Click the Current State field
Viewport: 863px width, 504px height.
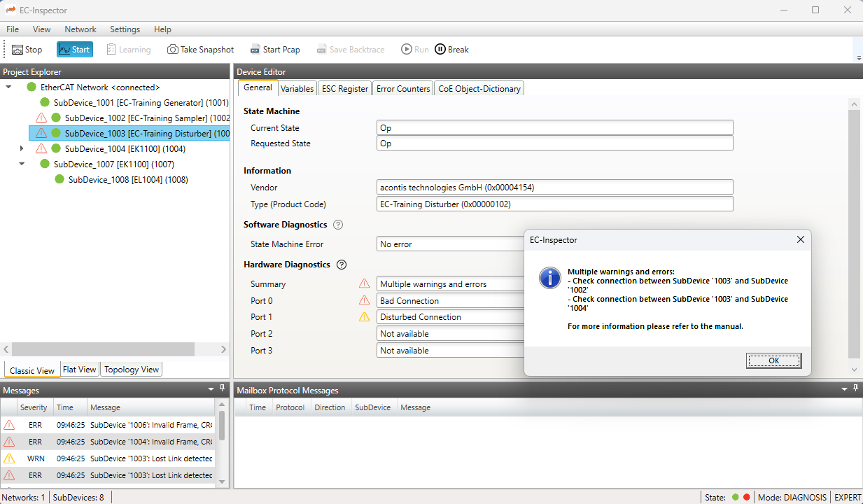[x=554, y=127]
